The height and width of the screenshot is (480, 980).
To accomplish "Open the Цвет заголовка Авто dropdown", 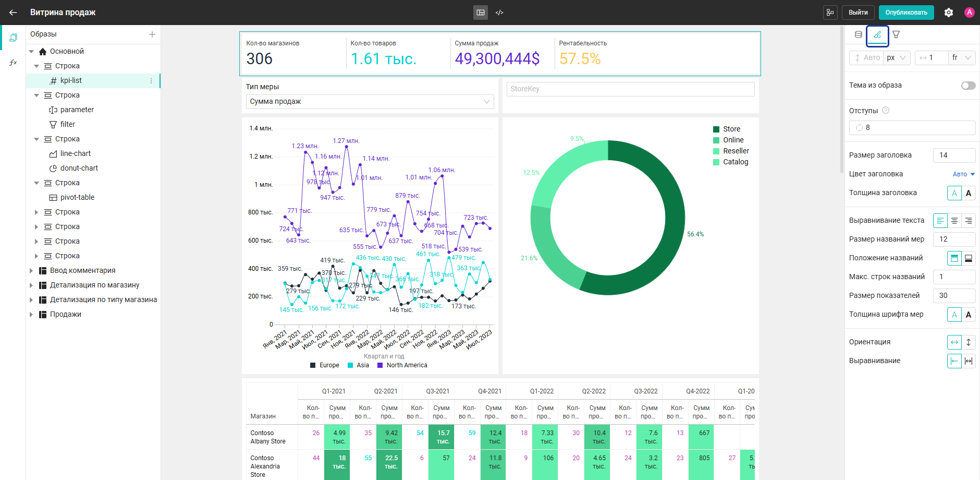I will coord(963,174).
